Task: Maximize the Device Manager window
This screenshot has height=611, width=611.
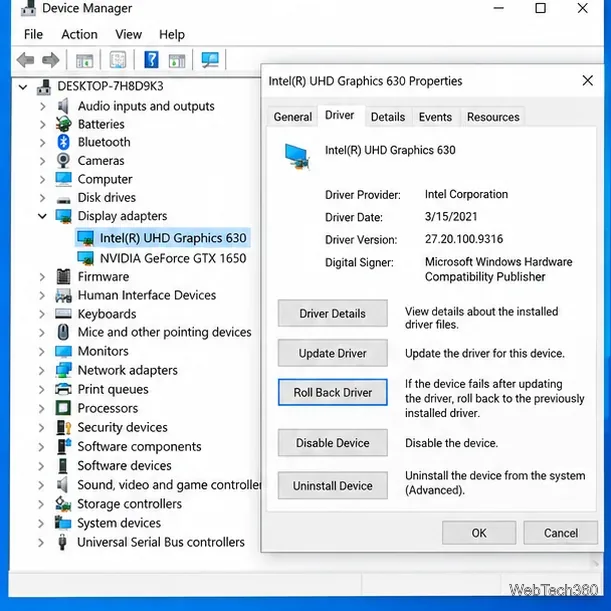Action: click(x=540, y=8)
